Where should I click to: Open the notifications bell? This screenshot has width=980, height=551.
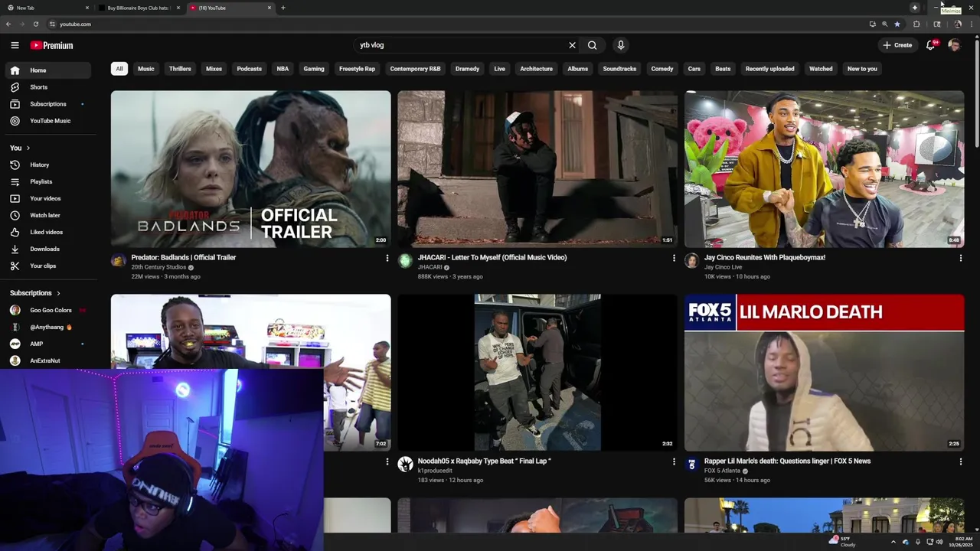(x=930, y=45)
